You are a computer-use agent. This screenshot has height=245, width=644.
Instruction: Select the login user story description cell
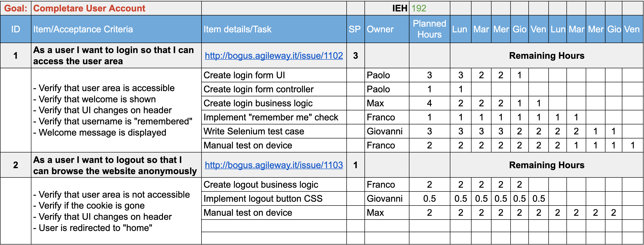(113, 55)
